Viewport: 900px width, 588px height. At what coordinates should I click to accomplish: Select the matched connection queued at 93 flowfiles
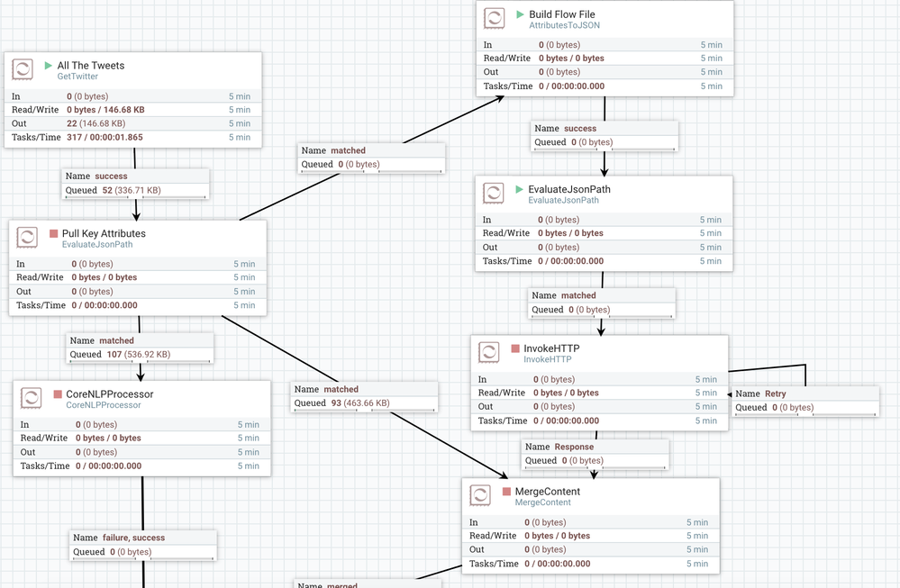click(363, 396)
